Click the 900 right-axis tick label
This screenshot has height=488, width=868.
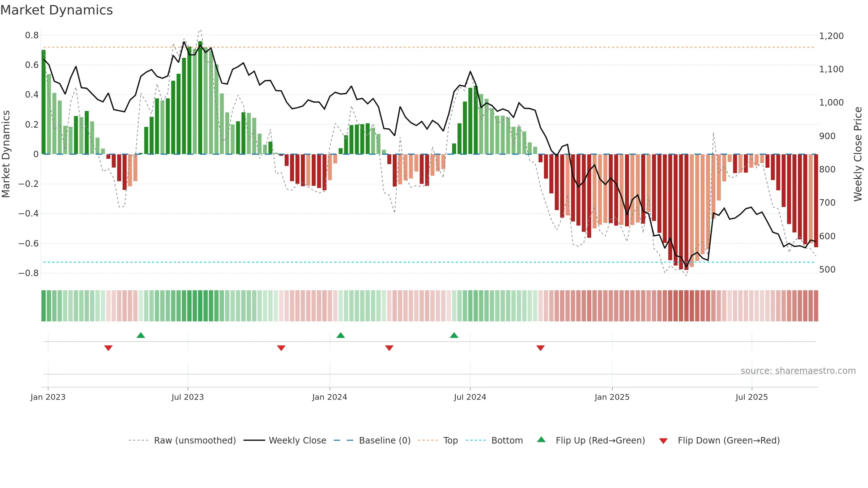pos(827,136)
